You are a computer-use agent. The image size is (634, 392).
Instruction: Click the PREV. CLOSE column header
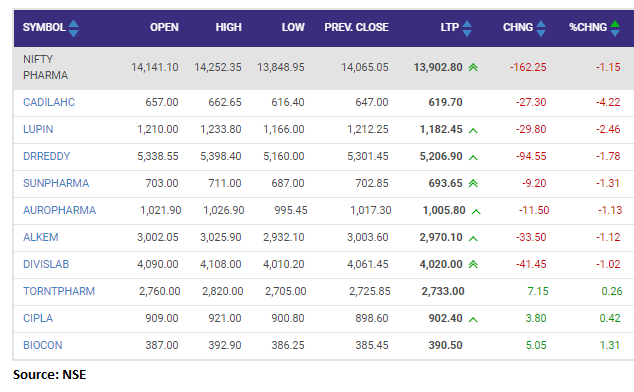tap(356, 27)
